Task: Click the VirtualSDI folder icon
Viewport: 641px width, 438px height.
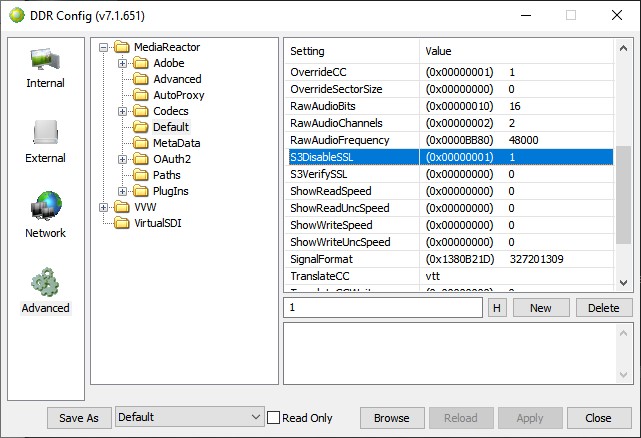Action: [121, 223]
